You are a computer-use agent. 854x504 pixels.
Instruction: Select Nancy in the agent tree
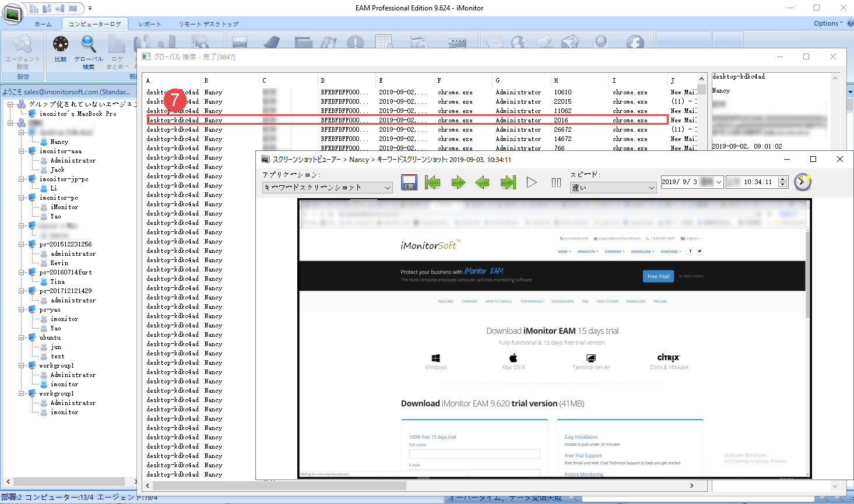(59, 142)
